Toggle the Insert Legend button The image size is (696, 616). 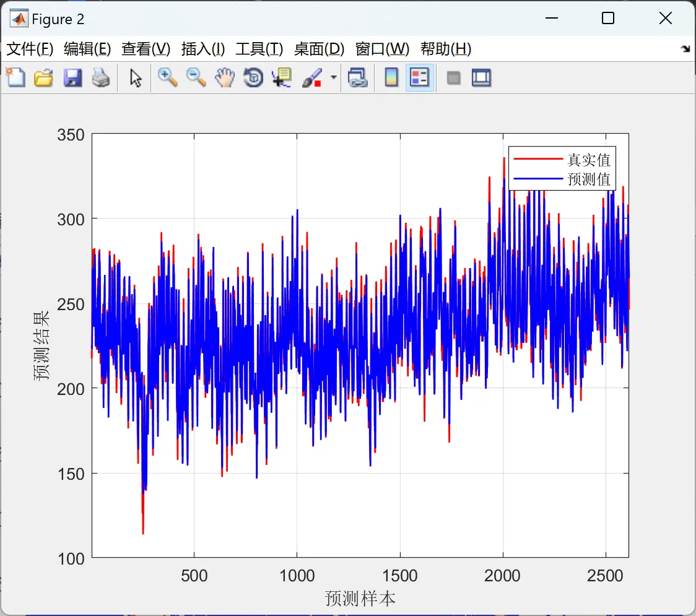click(419, 77)
